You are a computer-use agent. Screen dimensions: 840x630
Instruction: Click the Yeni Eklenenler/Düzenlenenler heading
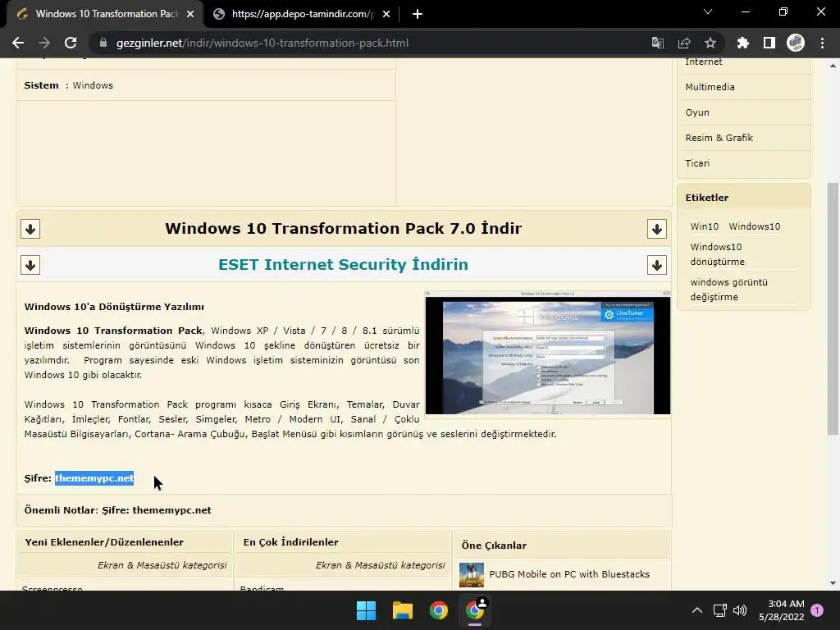pyautogui.click(x=104, y=542)
